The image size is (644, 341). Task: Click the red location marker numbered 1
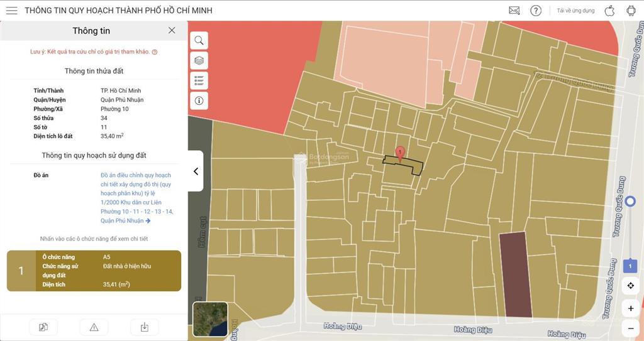click(399, 153)
